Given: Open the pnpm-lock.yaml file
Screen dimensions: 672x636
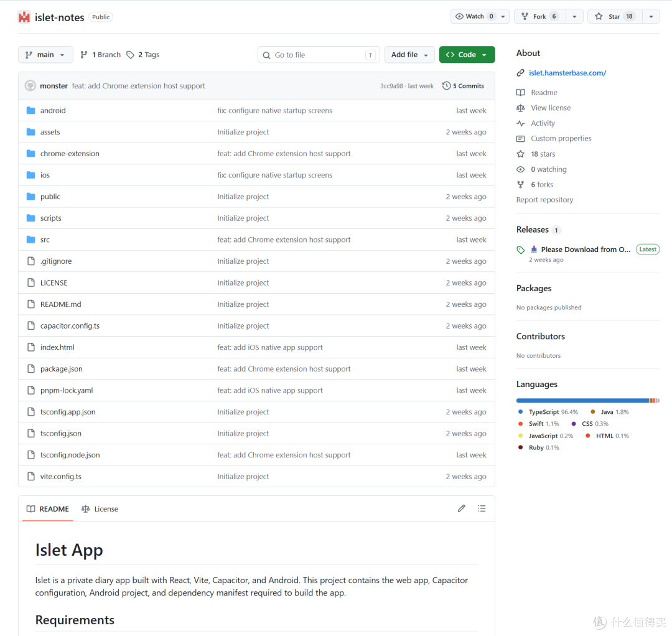Looking at the screenshot, I should point(67,390).
